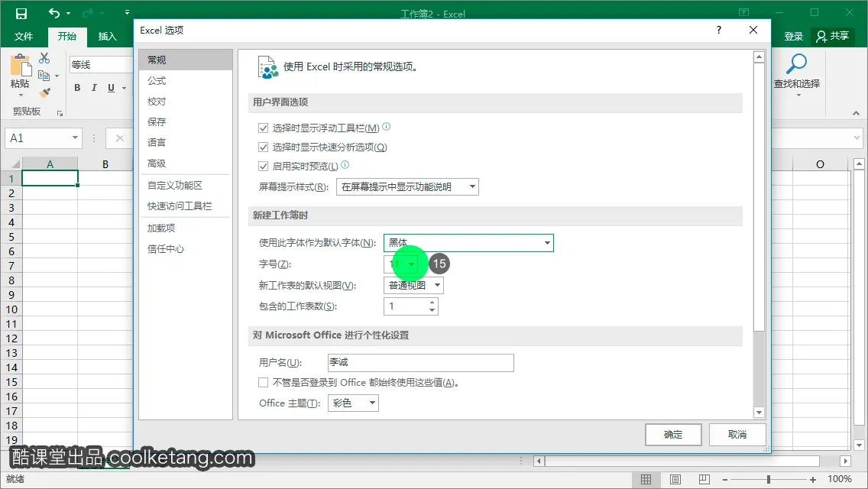Adjust the zoom slider handle
Screen dimensions: 868x489
click(769, 480)
